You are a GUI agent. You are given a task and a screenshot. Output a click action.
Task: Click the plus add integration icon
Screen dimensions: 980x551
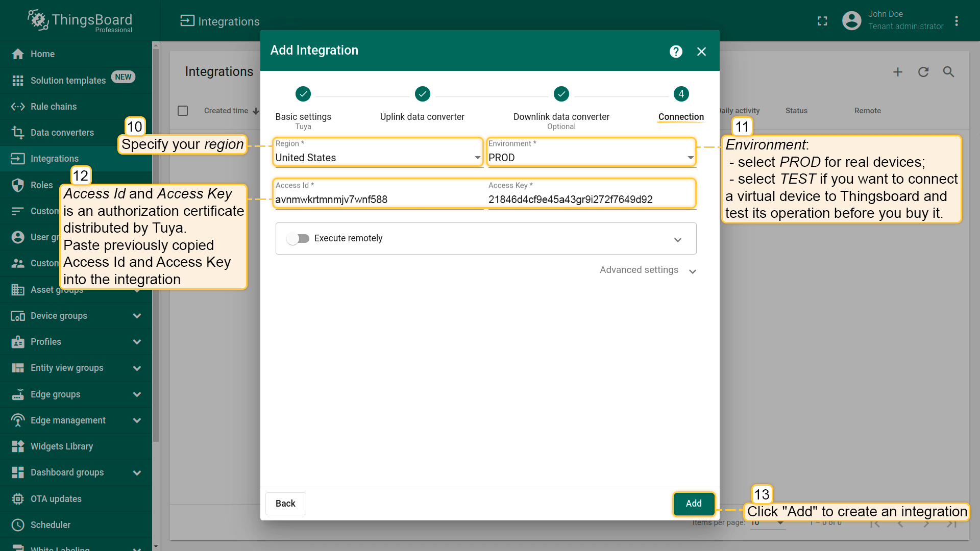tap(898, 72)
